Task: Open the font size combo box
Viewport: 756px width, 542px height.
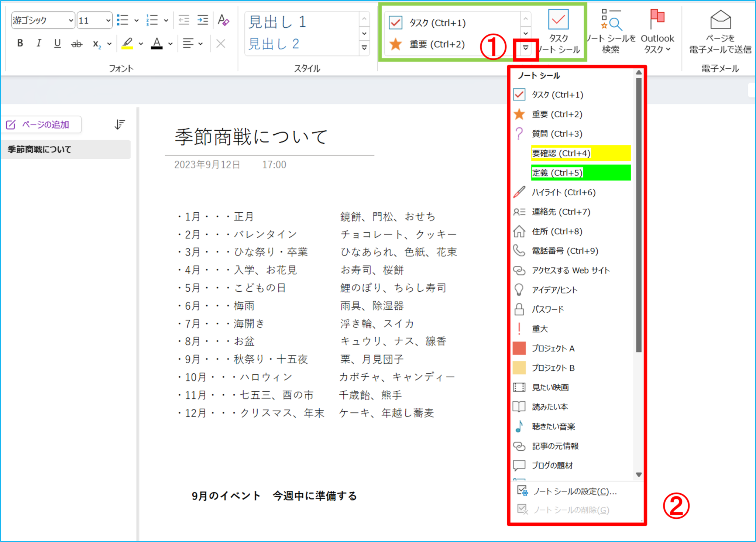Action: pyautogui.click(x=94, y=20)
